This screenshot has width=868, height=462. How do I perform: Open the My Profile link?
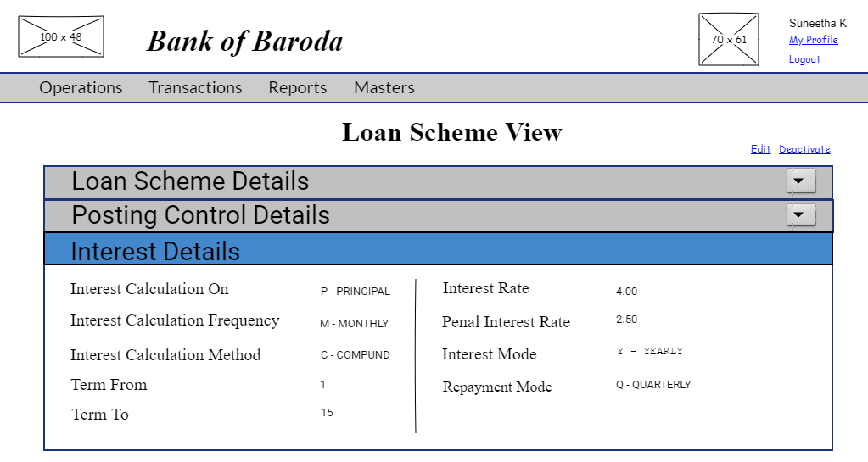pyautogui.click(x=813, y=40)
